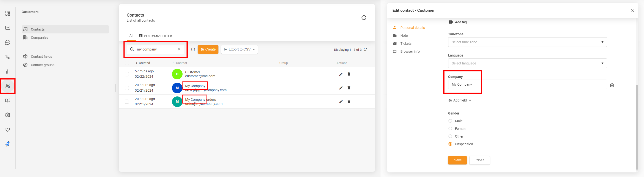
Task: Open the Configuration gear icon in sidebar
Action: coord(8,115)
